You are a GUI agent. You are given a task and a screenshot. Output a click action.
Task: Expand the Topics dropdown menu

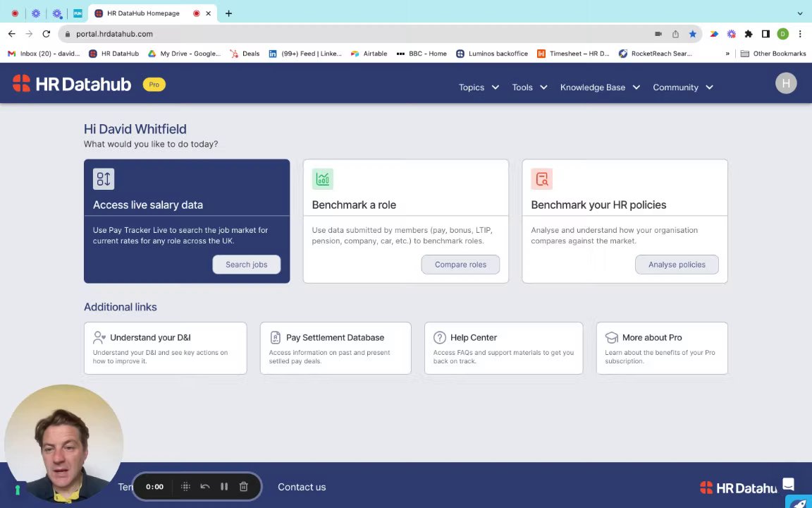point(479,87)
